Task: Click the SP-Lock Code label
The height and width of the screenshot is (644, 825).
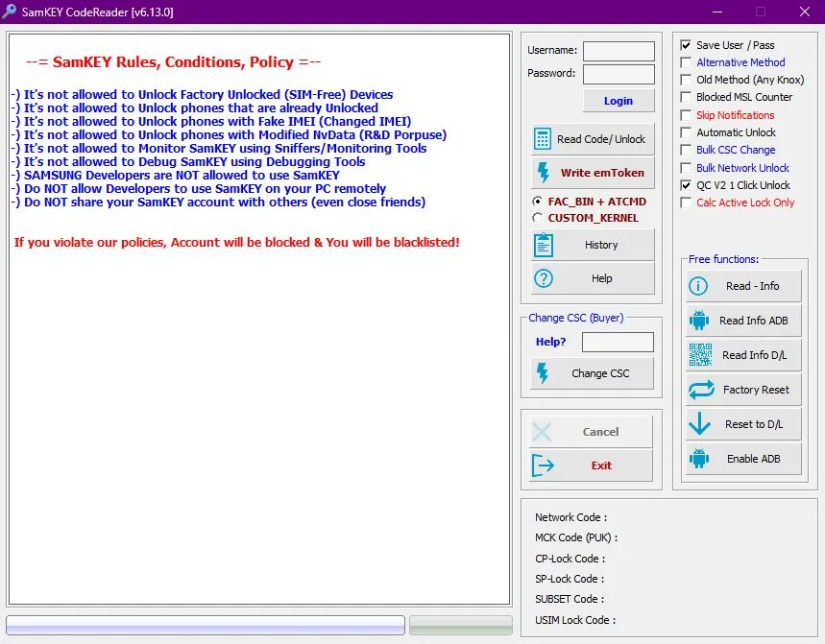Action: 570,579
